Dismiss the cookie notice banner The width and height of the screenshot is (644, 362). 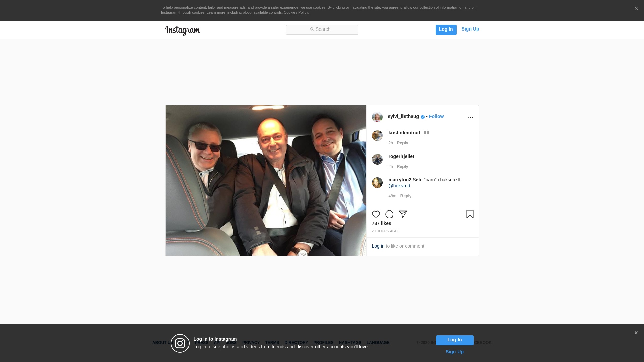point(636,8)
